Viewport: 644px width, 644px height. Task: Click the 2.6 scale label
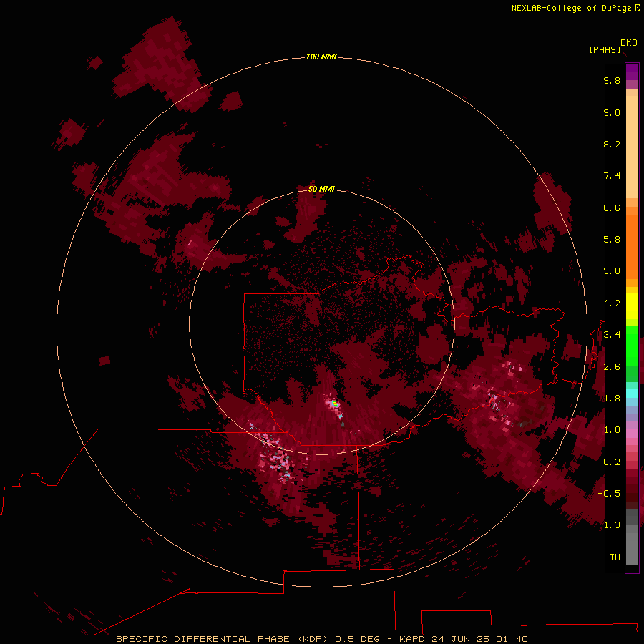(x=612, y=367)
